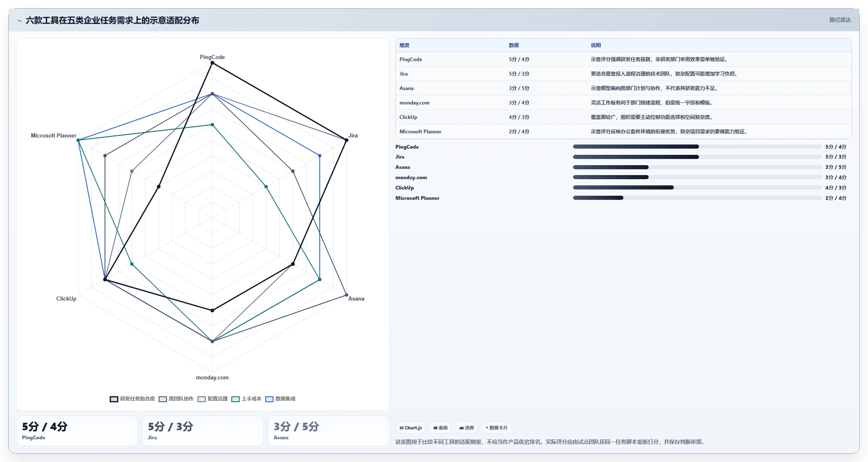Click the monday.com description 灵活工作板有利于部门搭建流程
Screen dimensions: 868x462
click(x=625, y=103)
